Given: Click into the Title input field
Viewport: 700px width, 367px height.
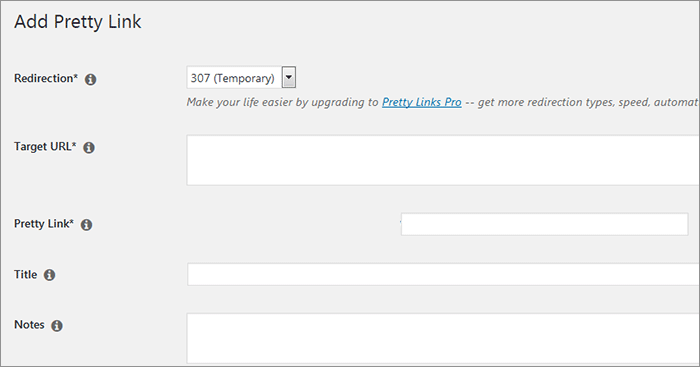Looking at the screenshot, I should [x=443, y=274].
